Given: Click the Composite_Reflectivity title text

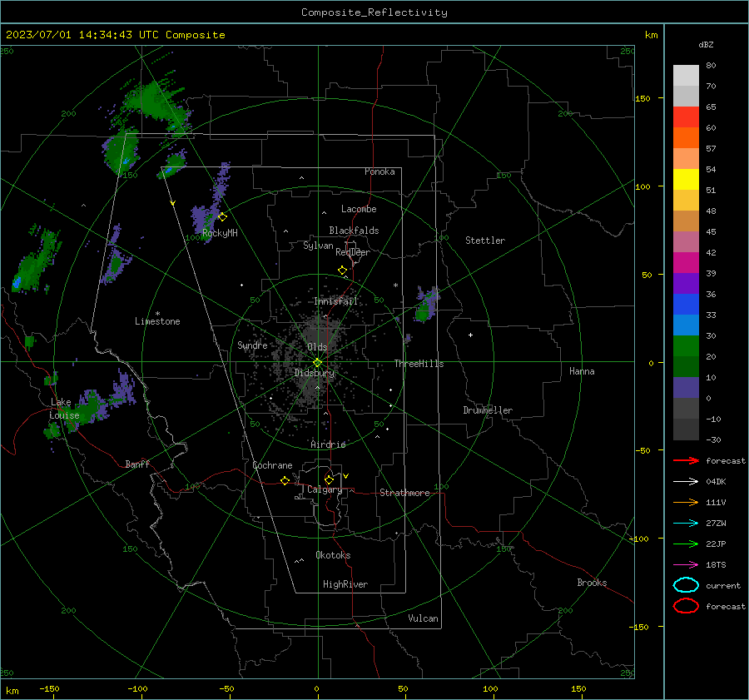Looking at the screenshot, I should click(x=374, y=12).
